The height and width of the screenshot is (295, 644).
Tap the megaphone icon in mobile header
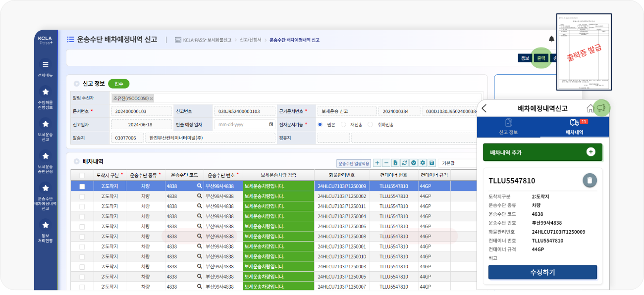(x=601, y=108)
